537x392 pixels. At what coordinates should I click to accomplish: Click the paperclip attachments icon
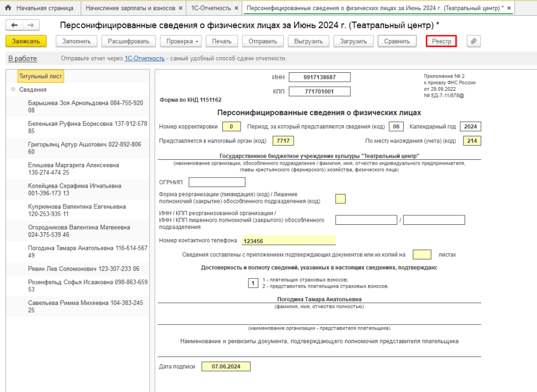coord(474,41)
